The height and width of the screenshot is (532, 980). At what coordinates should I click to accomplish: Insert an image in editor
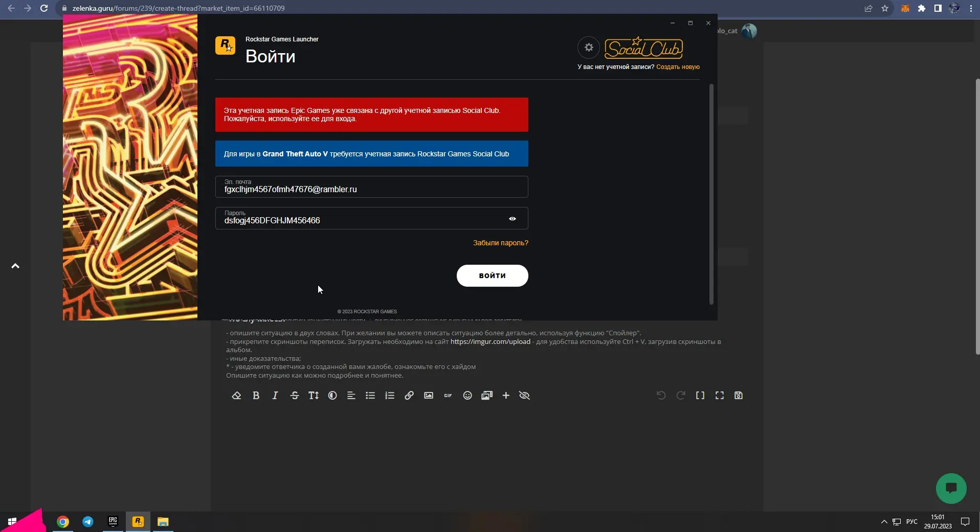coord(429,396)
